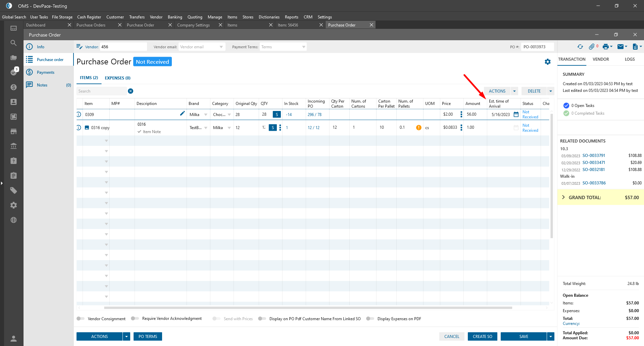Image resolution: width=644 pixels, height=346 pixels.
Task: Toggle Display on PO Pdf Customer Name switch
Action: pos(262,319)
